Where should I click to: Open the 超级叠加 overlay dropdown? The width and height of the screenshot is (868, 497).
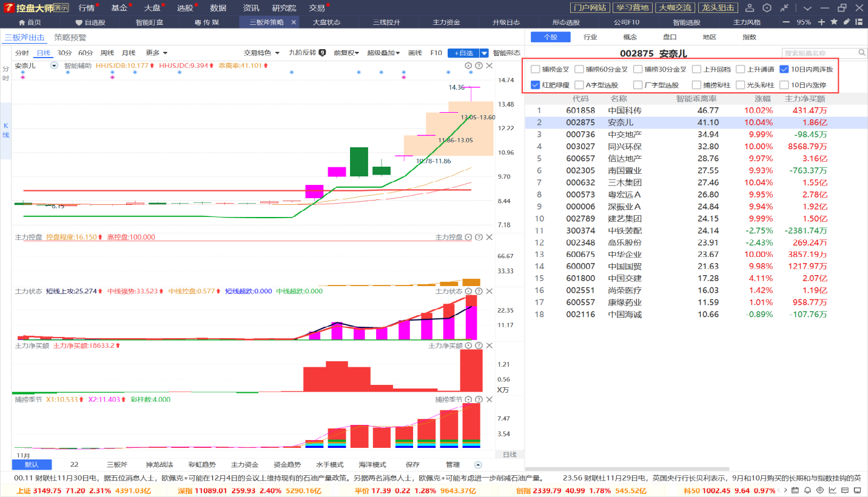coord(383,53)
